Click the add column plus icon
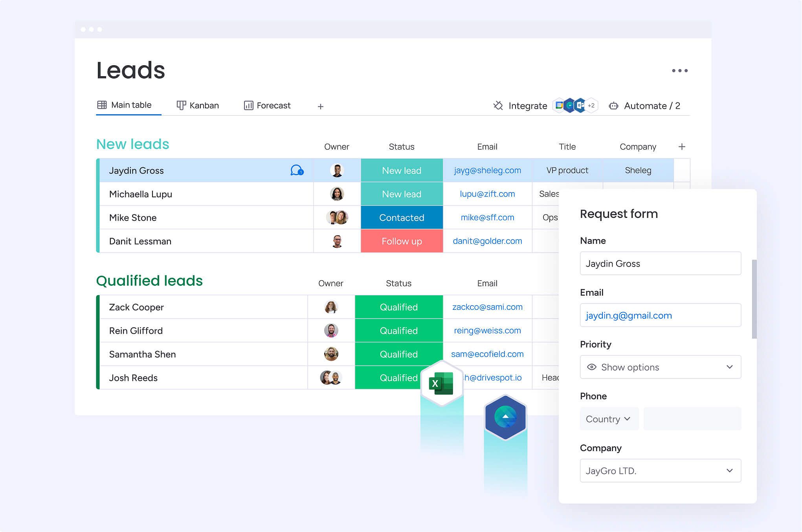Image resolution: width=802 pixels, height=532 pixels. [x=682, y=147]
